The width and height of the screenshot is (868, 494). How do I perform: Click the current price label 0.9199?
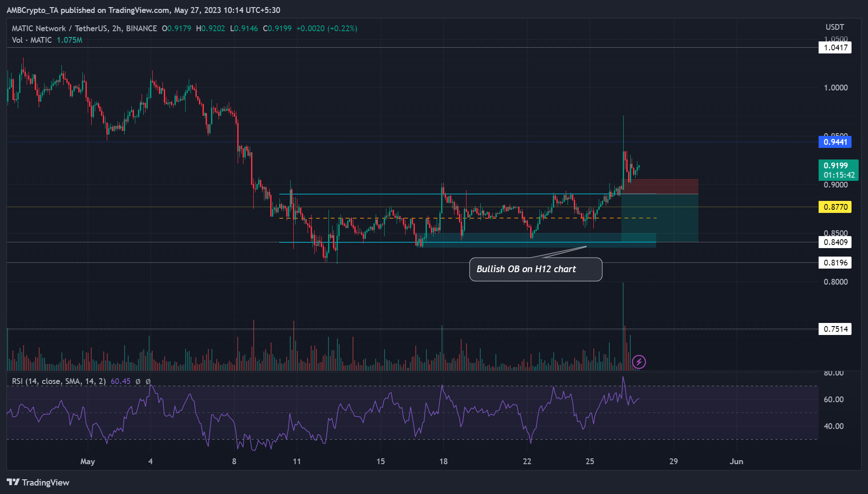[x=839, y=170]
